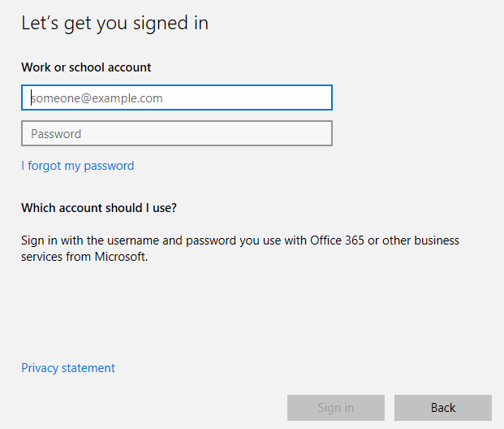504x429 pixels.
Task: Click the word Microsoft in the description
Action: [x=121, y=257]
